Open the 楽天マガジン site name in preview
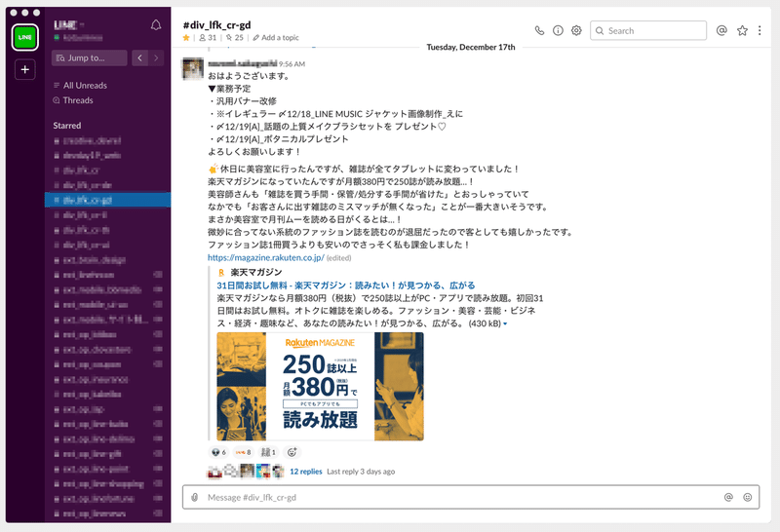Screen dimensions: 780x532 [256, 272]
